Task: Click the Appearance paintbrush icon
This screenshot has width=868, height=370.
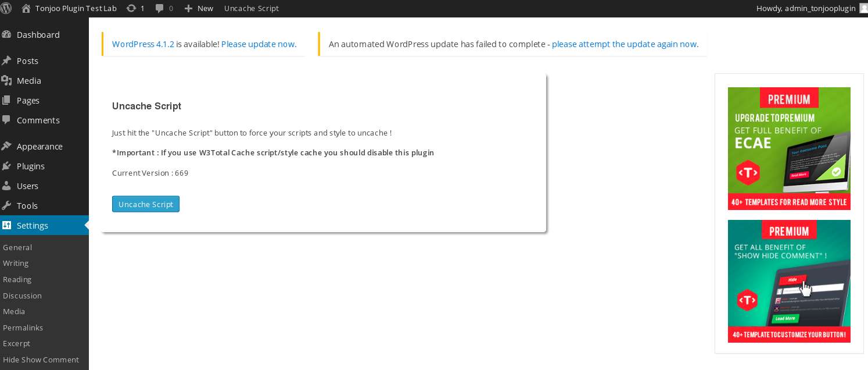Action: click(6, 146)
